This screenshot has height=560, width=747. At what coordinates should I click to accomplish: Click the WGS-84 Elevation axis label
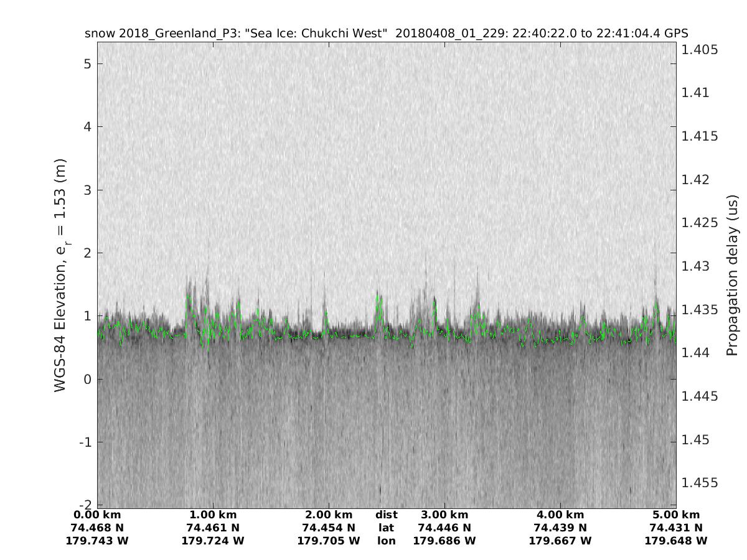click(x=60, y=275)
